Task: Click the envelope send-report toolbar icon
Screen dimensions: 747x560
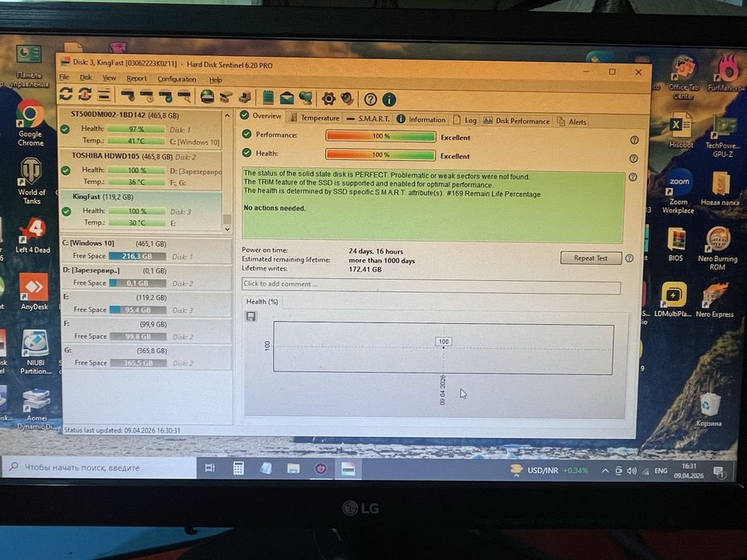Action: click(287, 98)
